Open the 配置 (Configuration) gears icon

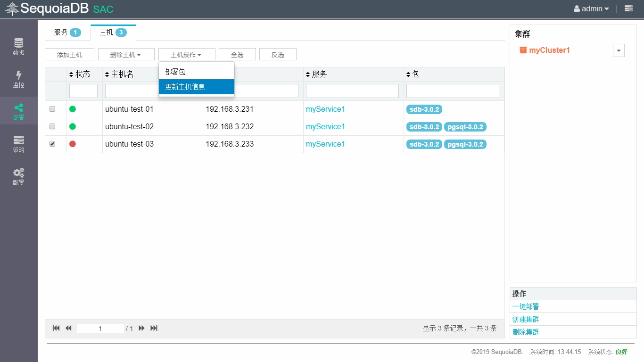tap(18, 176)
